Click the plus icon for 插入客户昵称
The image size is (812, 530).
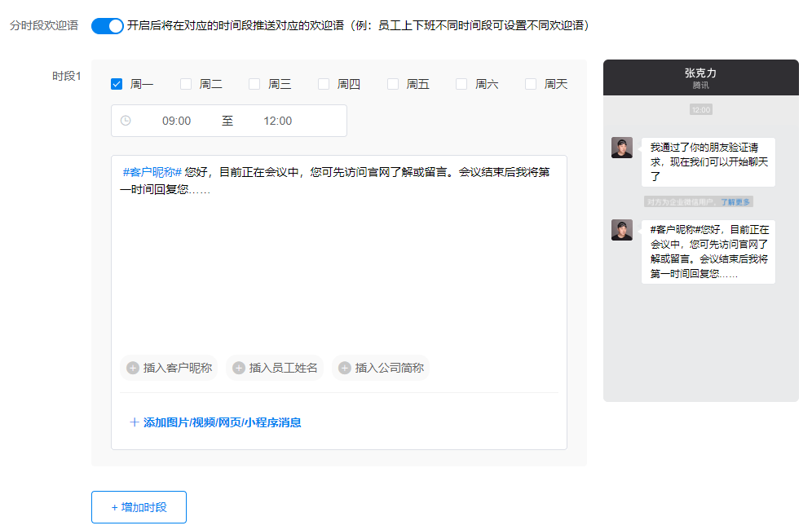tap(133, 368)
